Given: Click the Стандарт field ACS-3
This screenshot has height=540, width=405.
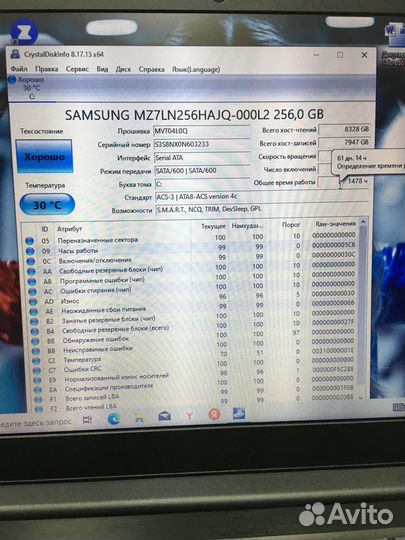Looking at the screenshot, I should tap(262, 197).
